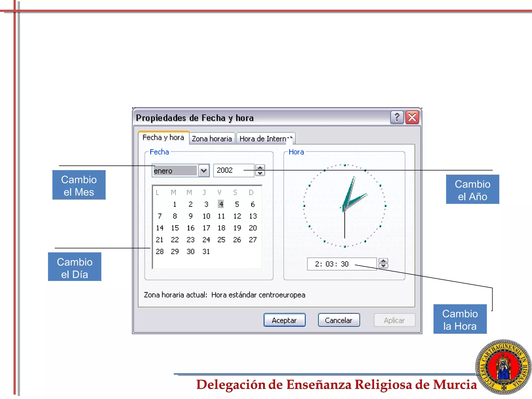Open the Hora de Internet tab

coord(265,139)
